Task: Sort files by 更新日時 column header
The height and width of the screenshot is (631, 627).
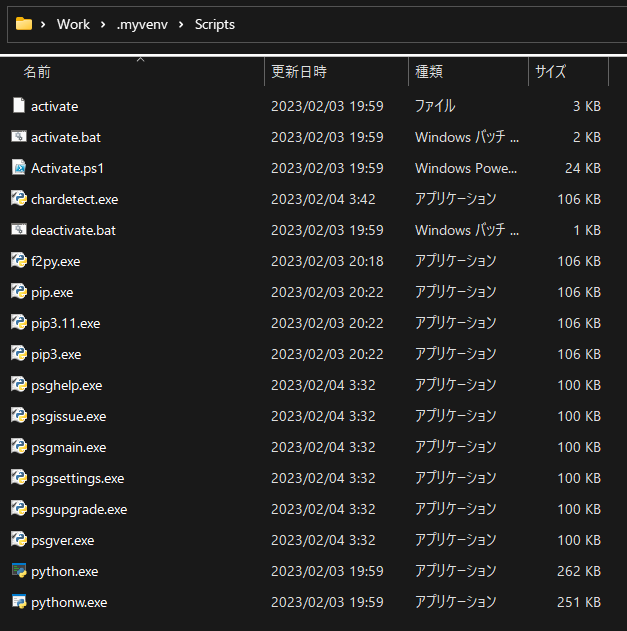Action: click(298, 72)
